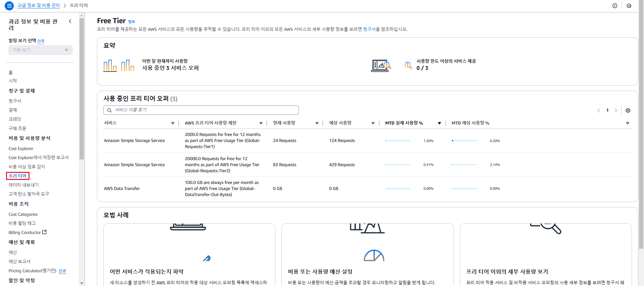This screenshot has height=286, width=644.
Task: Click search magnifier in service filter box
Action: pyautogui.click(x=109, y=110)
